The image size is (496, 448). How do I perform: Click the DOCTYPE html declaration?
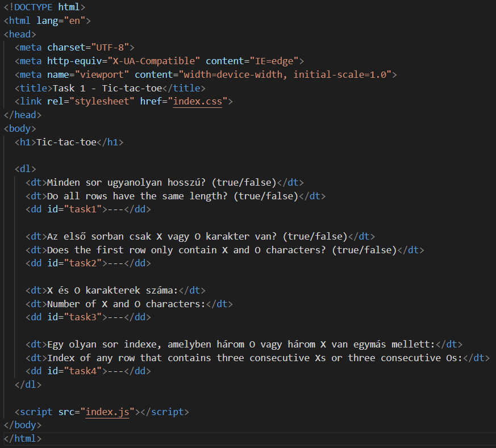click(42, 7)
